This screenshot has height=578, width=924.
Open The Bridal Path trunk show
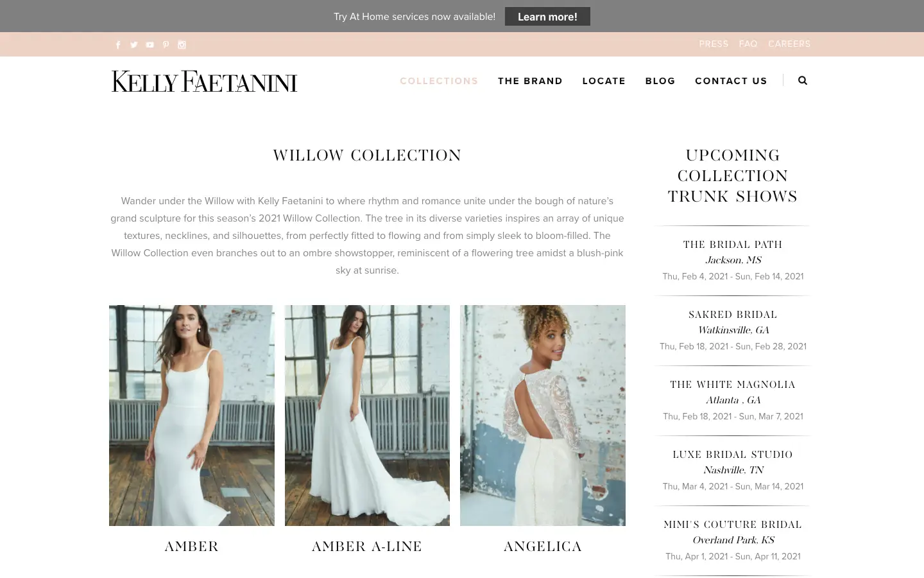733,245
